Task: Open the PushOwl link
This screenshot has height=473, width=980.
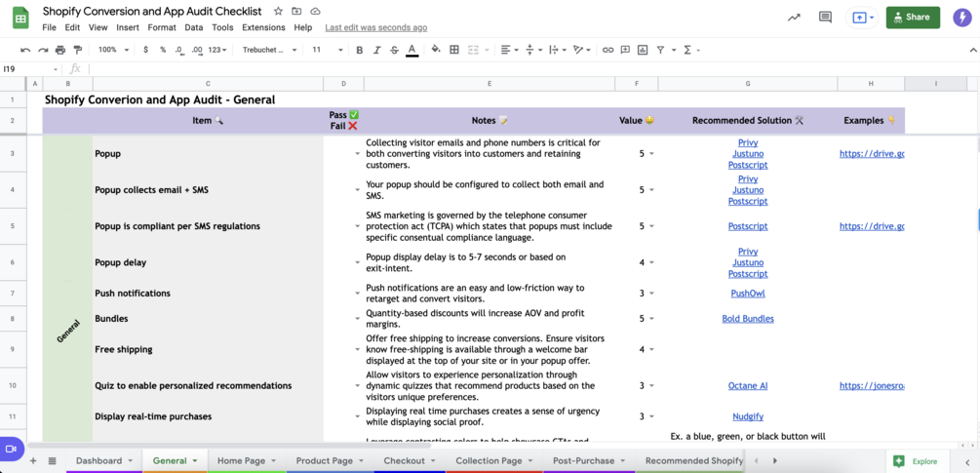Action: [x=748, y=293]
